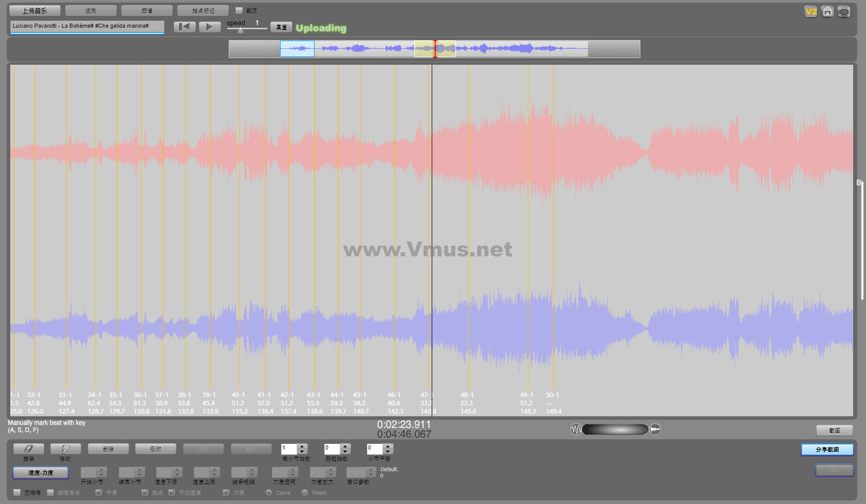866x504 pixels.
Task: Click the speed slider handle
Action: point(240,30)
